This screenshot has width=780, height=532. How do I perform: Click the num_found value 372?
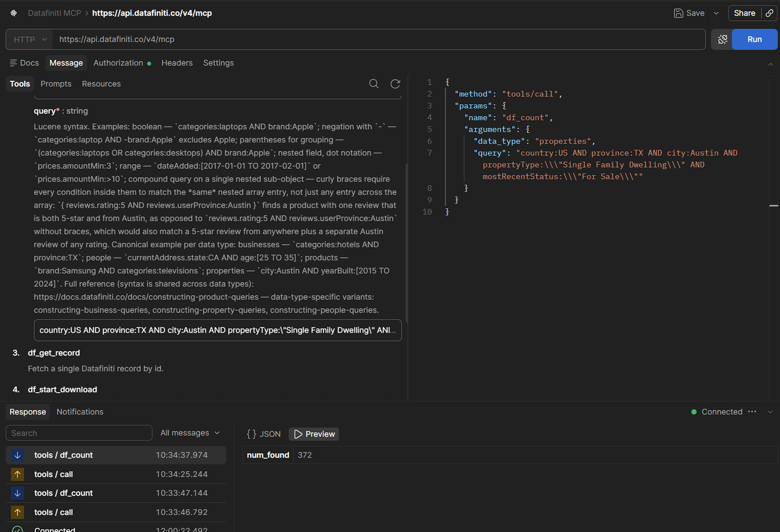click(x=305, y=455)
